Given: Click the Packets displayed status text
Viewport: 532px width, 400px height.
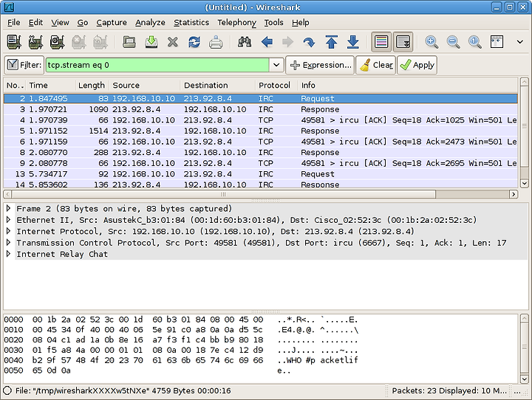Looking at the screenshot, I should (449, 390).
